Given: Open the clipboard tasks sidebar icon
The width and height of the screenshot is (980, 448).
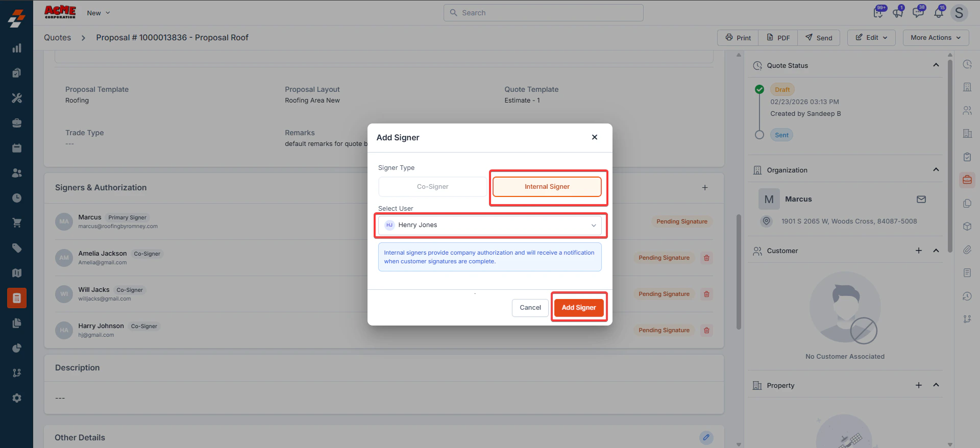Looking at the screenshot, I should click(x=17, y=73).
